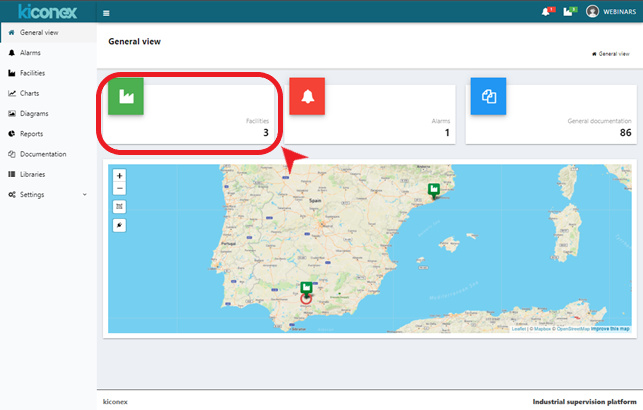Click the green Facilities card icon
Image resolution: width=643 pixels, height=410 pixels.
pos(126,96)
